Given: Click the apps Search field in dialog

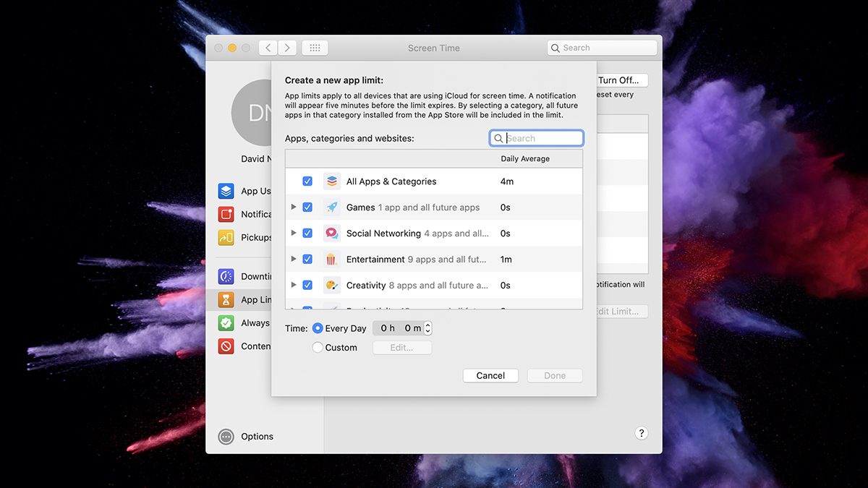Looking at the screenshot, I should [x=542, y=138].
